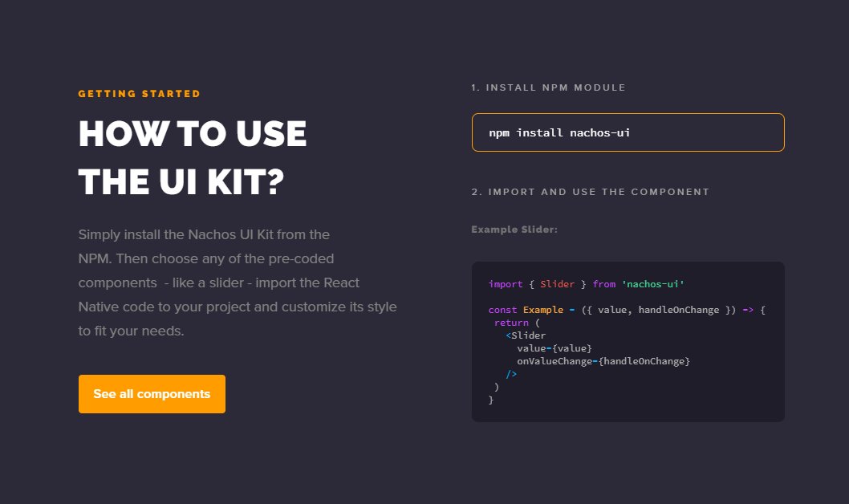
Task: Click the 'nachos-ui' string in import statement
Action: coord(652,284)
